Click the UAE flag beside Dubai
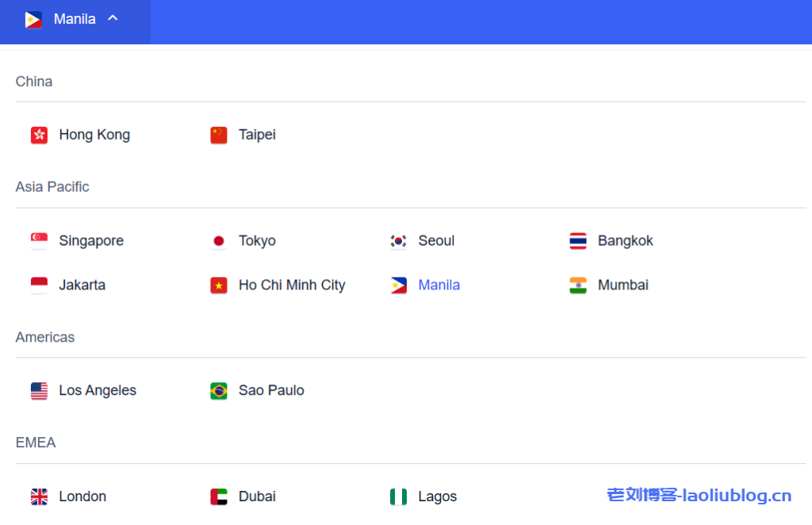 click(x=219, y=497)
